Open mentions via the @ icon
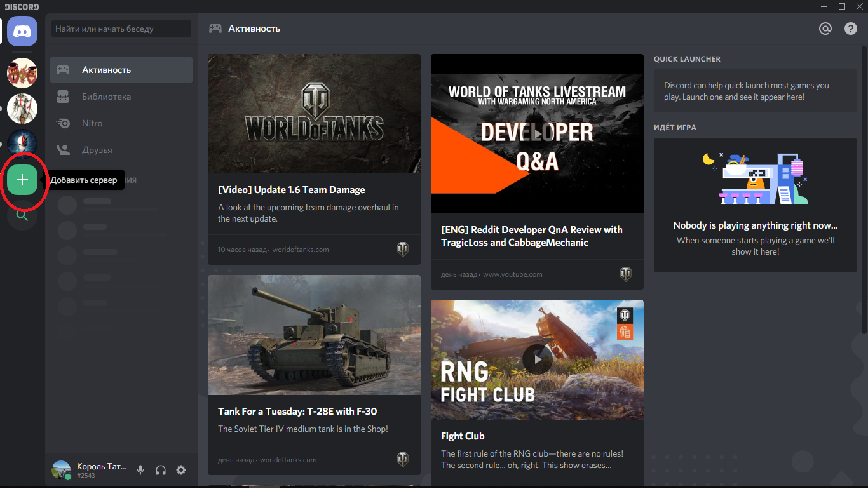This screenshot has width=868, height=489. point(825,29)
